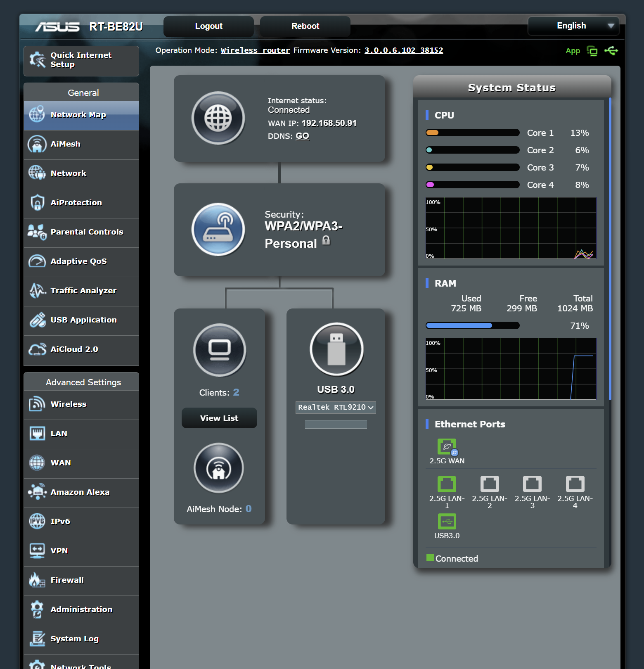Go to the Network menu item
This screenshot has width=644, height=669.
click(x=81, y=174)
